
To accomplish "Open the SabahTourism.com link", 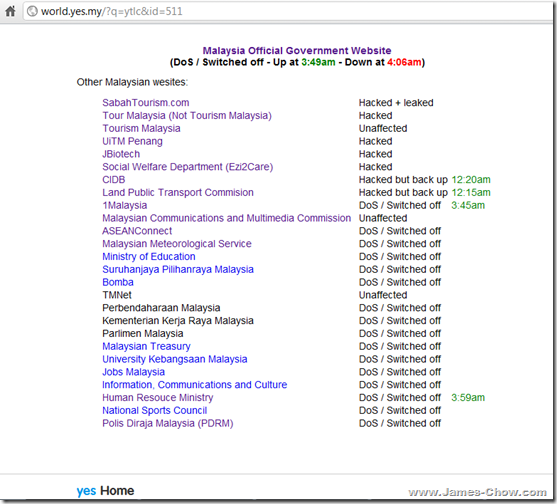I will coord(146,103).
